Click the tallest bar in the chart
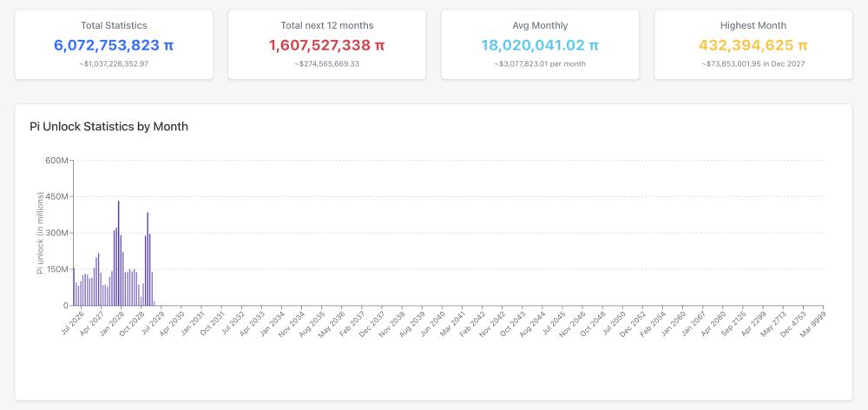Screen dimensions: 868x410 [118, 252]
